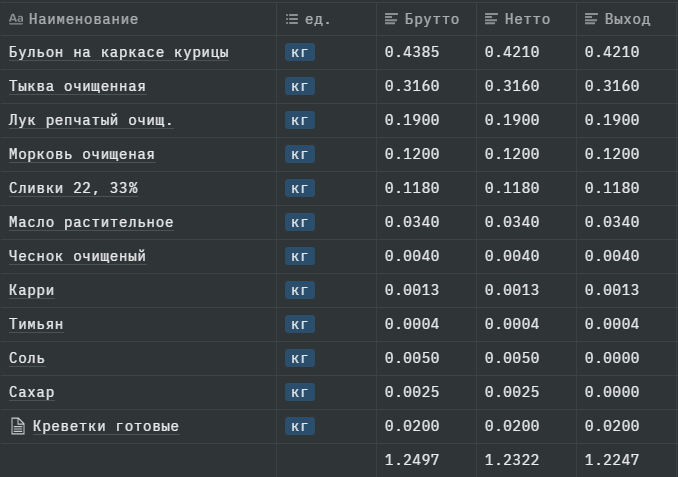Select Нетто value 0.1200 for Морковь
Screen dimensions: 678x477
pyautogui.click(x=512, y=154)
